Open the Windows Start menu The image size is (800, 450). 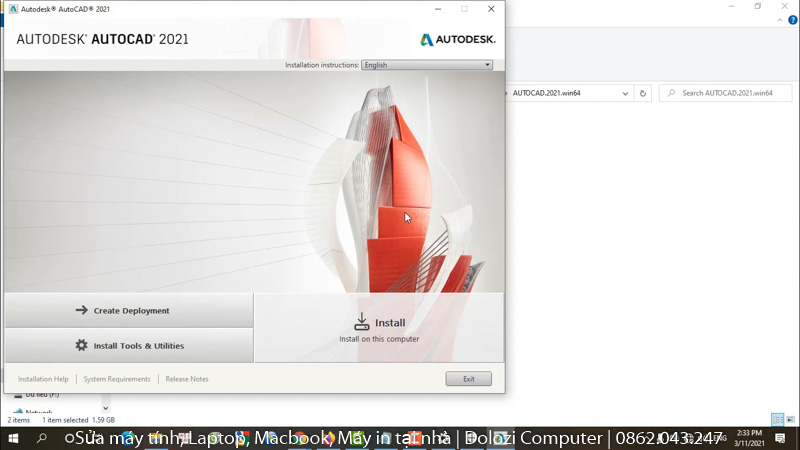pyautogui.click(x=14, y=439)
